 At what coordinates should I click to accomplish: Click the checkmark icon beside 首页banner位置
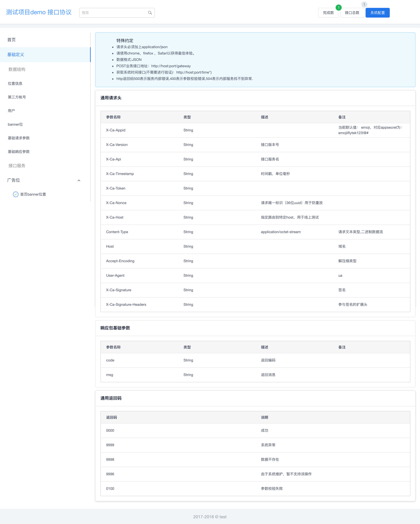tap(16, 194)
